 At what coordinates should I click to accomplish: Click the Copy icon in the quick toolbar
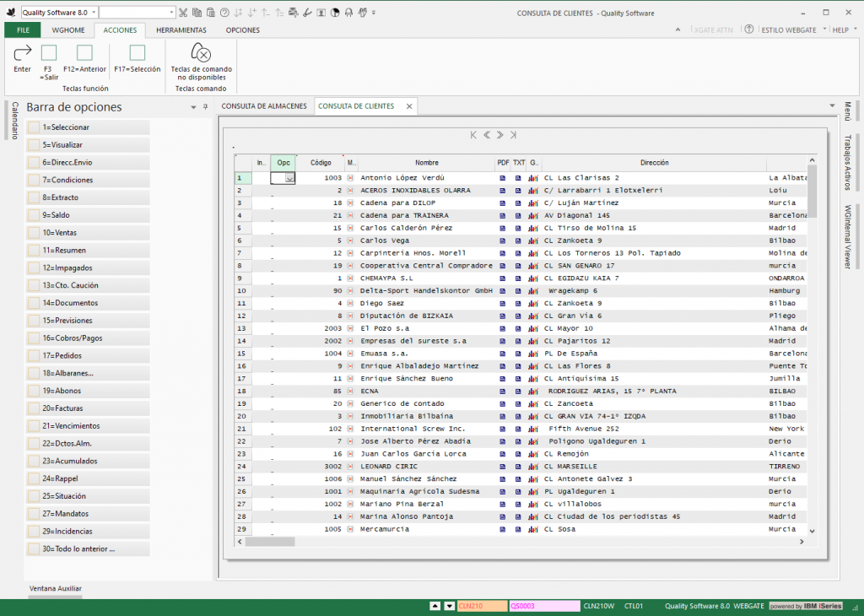pyautogui.click(x=197, y=12)
